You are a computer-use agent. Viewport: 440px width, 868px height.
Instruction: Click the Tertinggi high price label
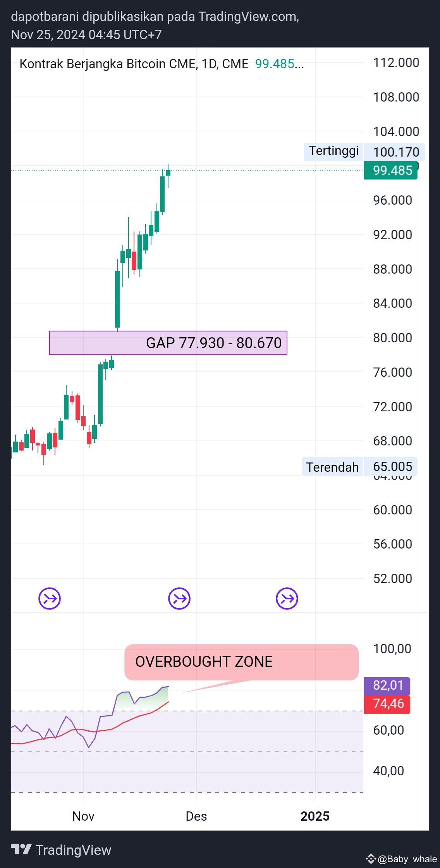point(333,151)
